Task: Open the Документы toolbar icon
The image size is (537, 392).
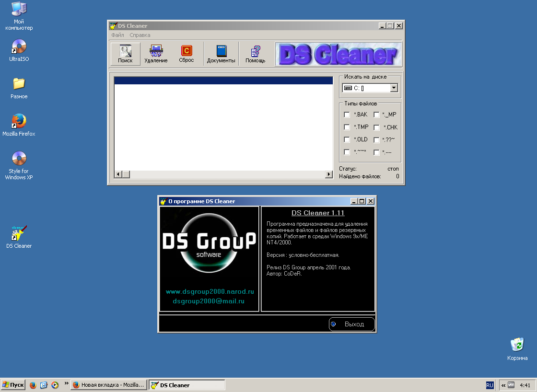Action: tap(221, 54)
